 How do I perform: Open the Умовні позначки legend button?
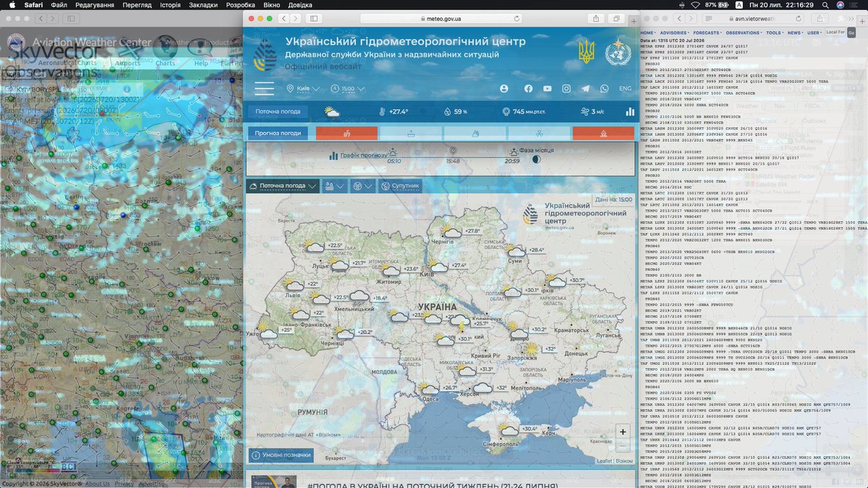pos(283,455)
